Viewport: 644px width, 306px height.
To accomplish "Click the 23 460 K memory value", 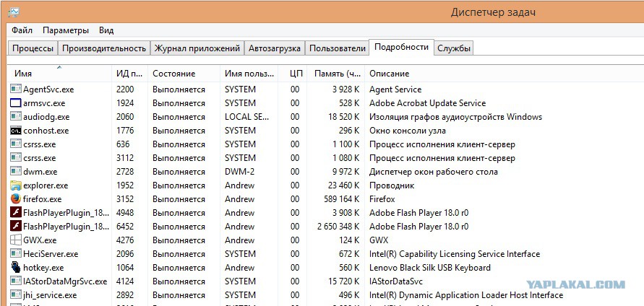I will pyautogui.click(x=344, y=185).
